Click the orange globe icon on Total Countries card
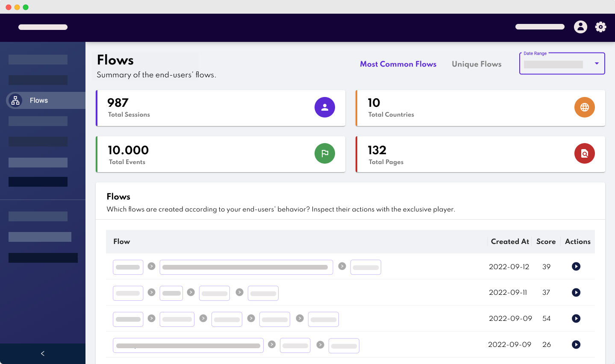 (584, 107)
